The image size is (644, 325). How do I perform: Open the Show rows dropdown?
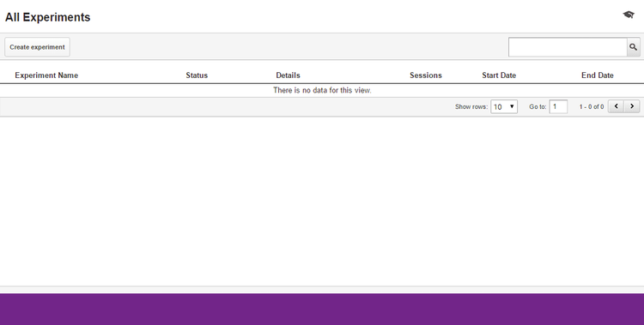[x=504, y=106]
